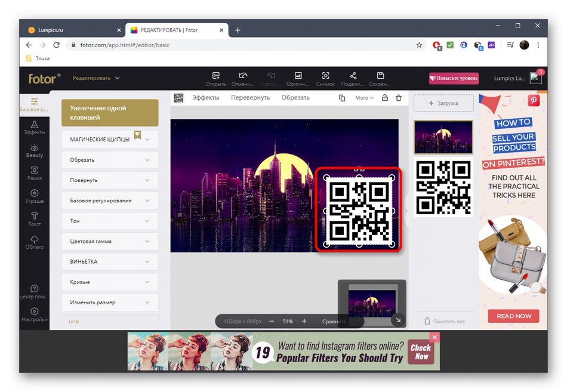Delete the sticker with the trash icon
567x392 pixels.
(x=399, y=98)
